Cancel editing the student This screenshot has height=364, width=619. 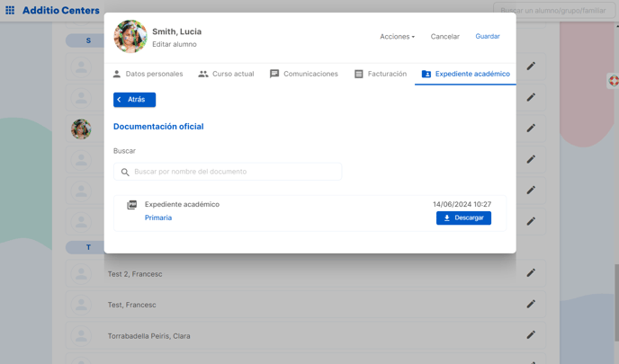click(444, 37)
